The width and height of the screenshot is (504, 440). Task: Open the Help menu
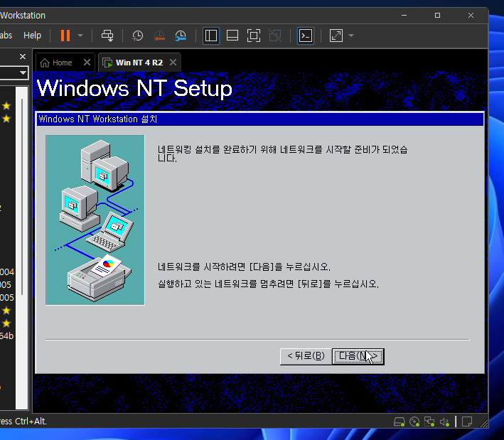(32, 36)
